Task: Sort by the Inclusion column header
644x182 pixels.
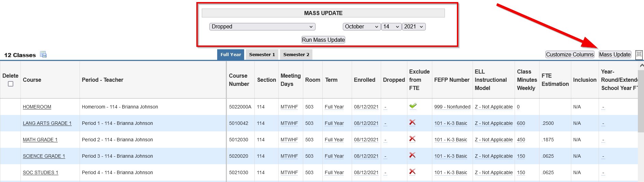Action: pyautogui.click(x=585, y=80)
